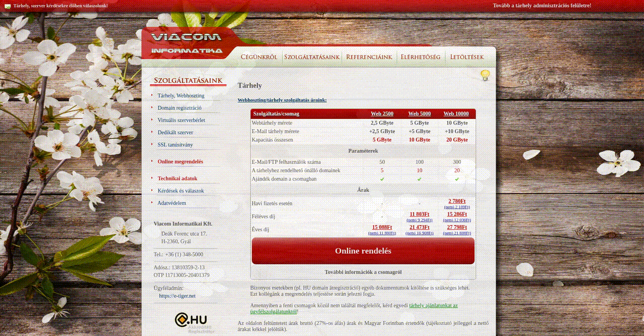Click the big Online rendelés button
The image size is (644, 336).
point(363,251)
